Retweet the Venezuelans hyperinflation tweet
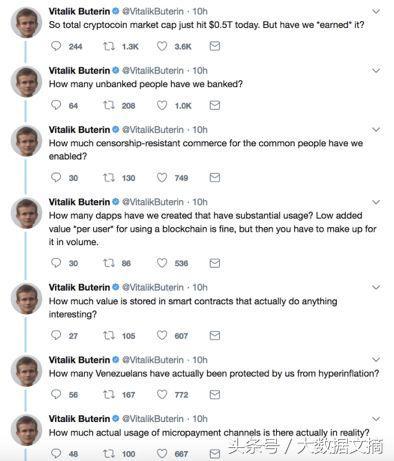Image resolution: width=394 pixels, height=461 pixels. (x=109, y=395)
